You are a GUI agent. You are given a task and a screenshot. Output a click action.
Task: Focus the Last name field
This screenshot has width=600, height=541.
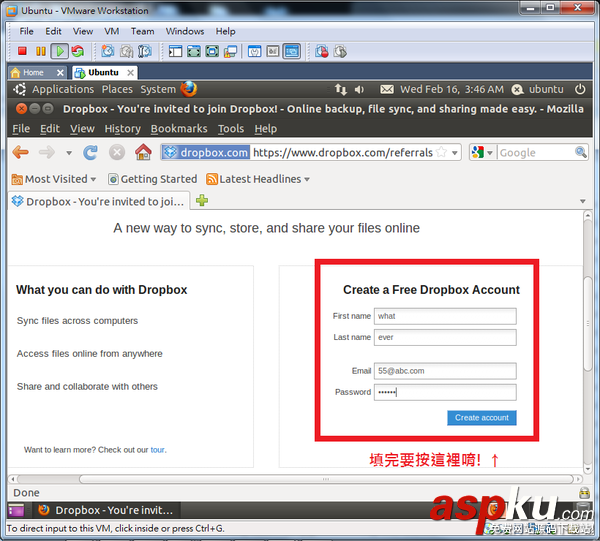point(445,337)
